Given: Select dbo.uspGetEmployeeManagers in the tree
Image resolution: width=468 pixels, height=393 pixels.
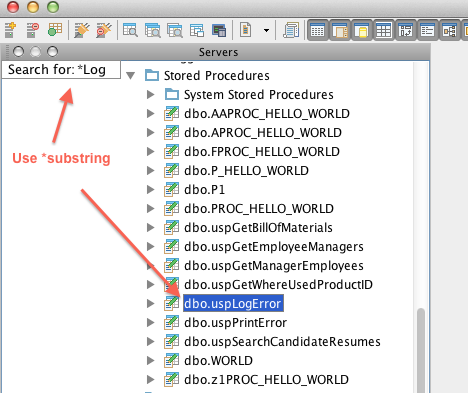Looking at the screenshot, I should click(x=274, y=247).
